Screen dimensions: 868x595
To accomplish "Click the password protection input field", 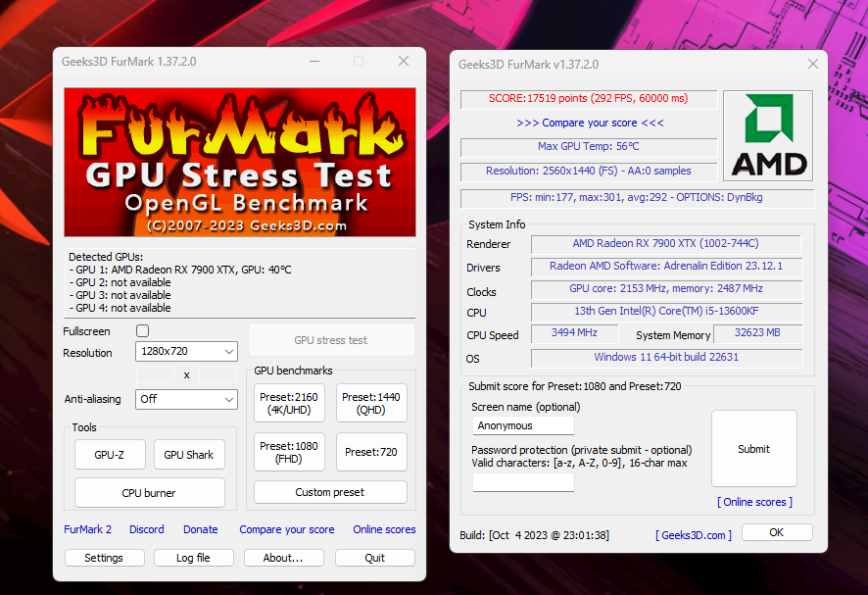I will (523, 481).
